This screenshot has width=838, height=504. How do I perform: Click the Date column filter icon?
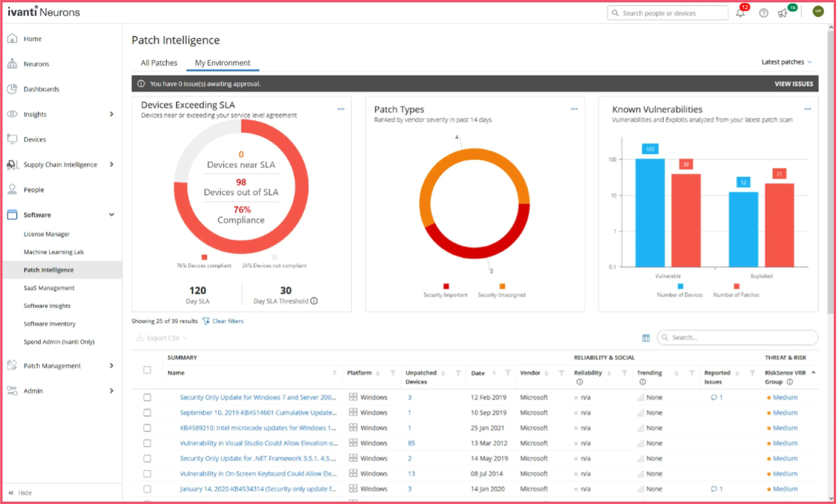tap(508, 373)
